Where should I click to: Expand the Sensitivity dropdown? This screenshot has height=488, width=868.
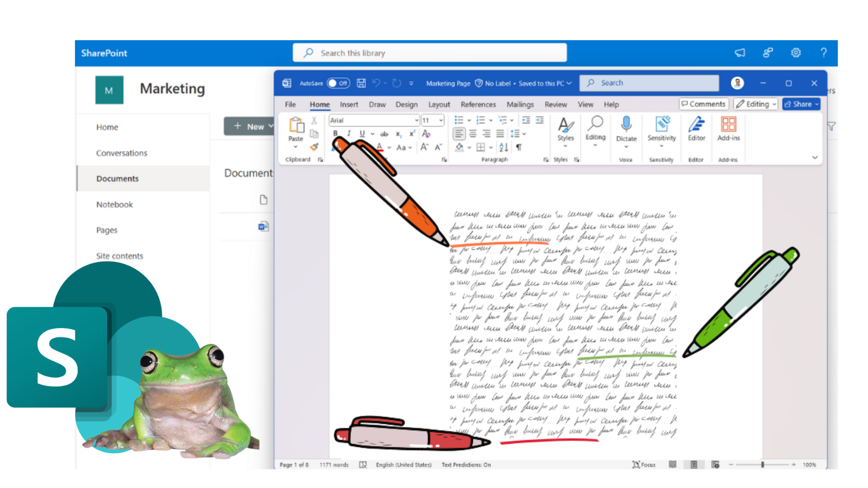coord(661,146)
